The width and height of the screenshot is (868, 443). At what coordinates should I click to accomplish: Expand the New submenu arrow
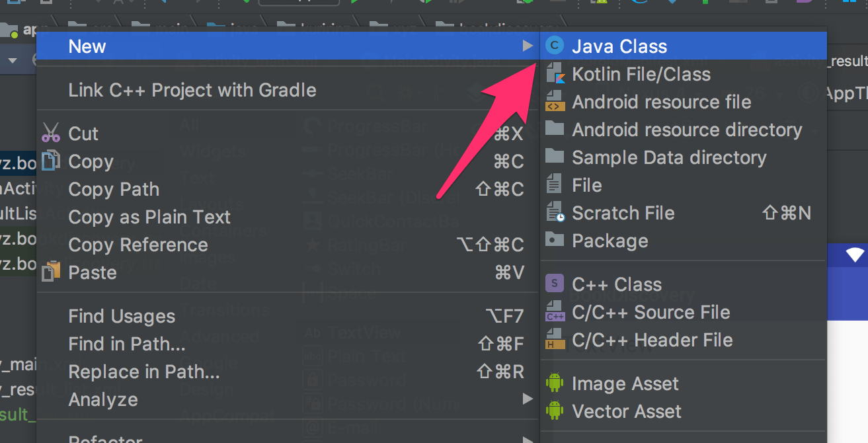(527, 46)
